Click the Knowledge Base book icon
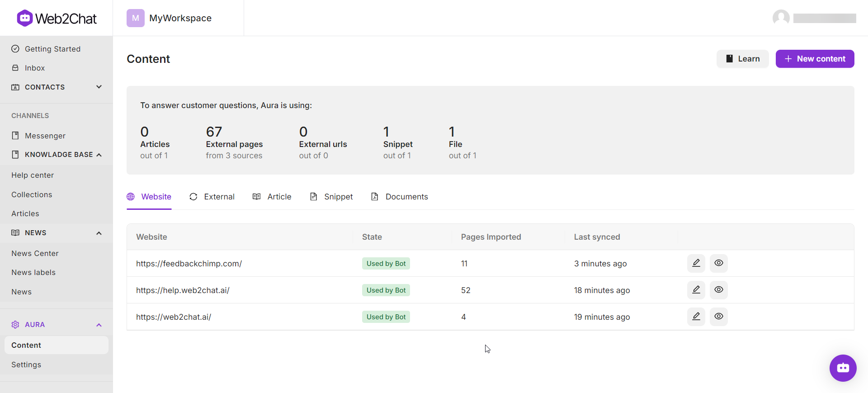The width and height of the screenshot is (868, 393). pos(15,155)
